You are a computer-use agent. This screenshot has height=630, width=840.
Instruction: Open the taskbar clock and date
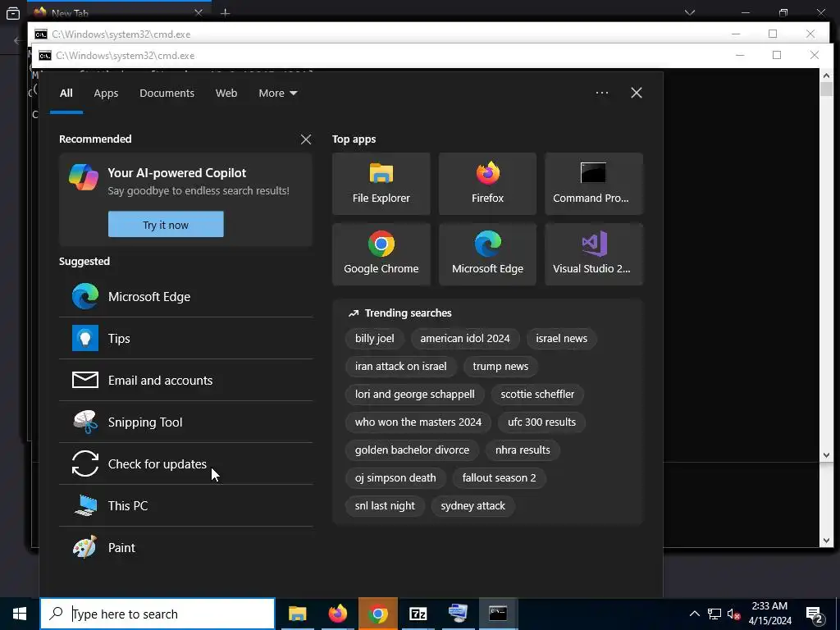769,614
